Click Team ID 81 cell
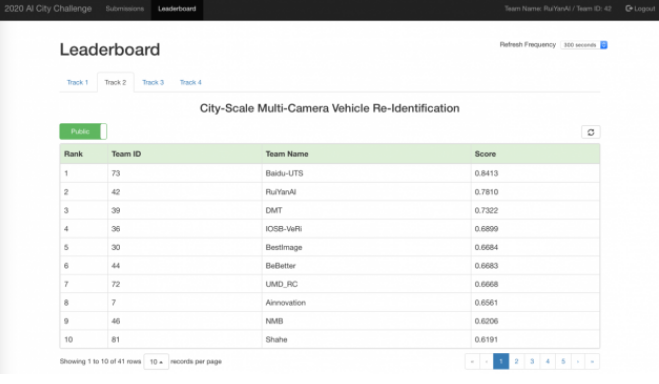Viewport: 659px width, 384px height. coord(185,339)
